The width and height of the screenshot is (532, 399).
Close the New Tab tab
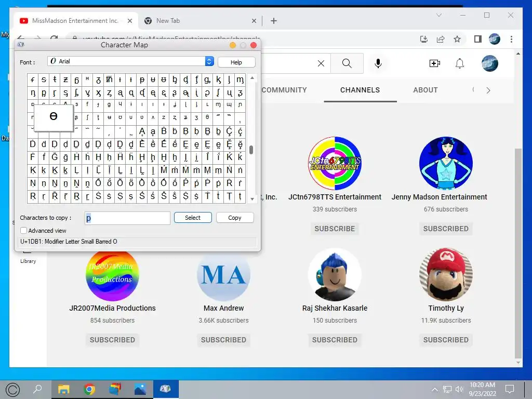tap(254, 21)
